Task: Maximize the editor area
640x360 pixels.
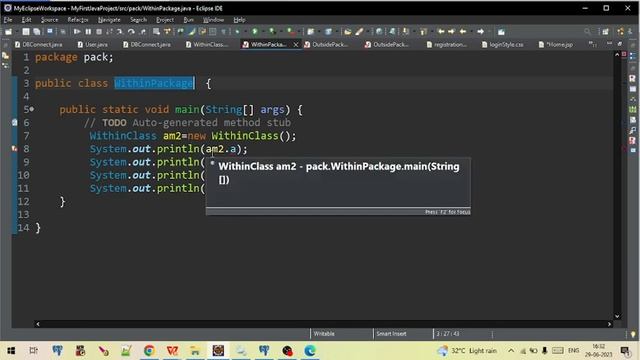Action: tap(620, 44)
